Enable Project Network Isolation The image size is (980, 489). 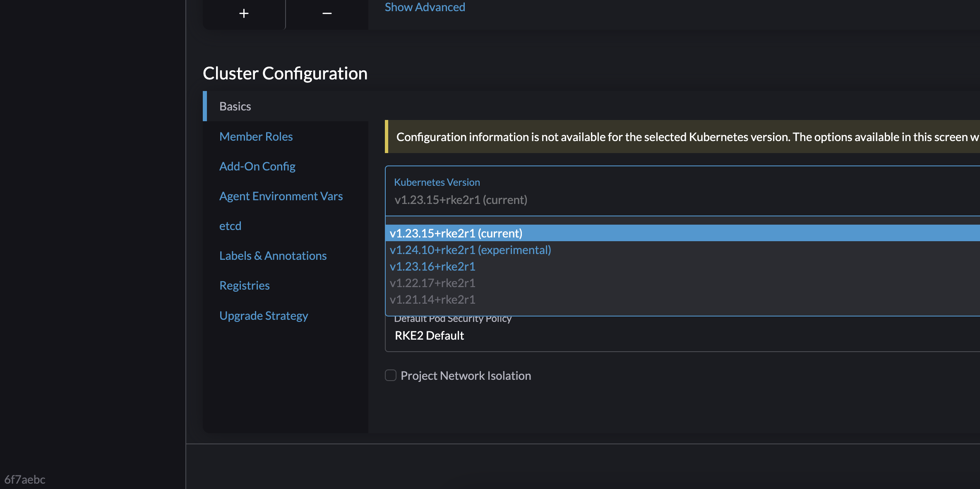click(x=391, y=375)
